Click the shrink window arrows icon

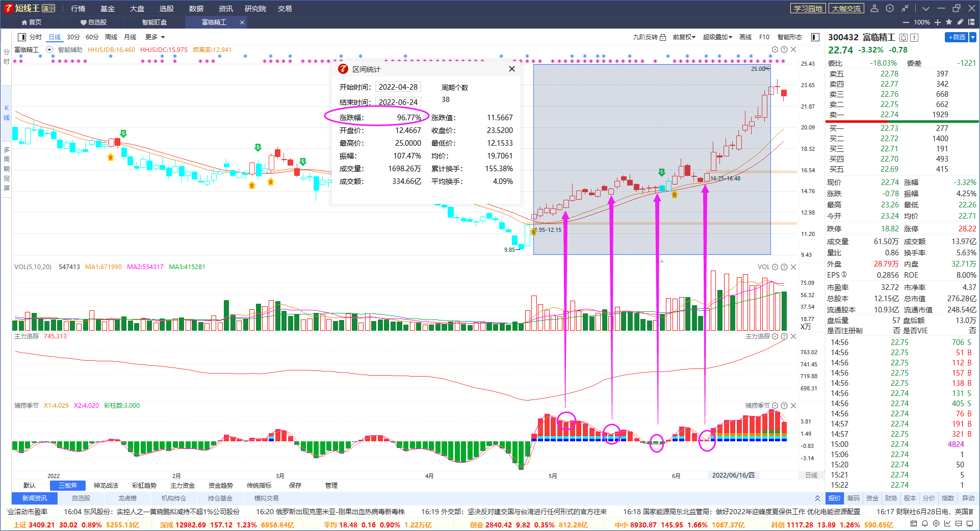[x=905, y=8]
